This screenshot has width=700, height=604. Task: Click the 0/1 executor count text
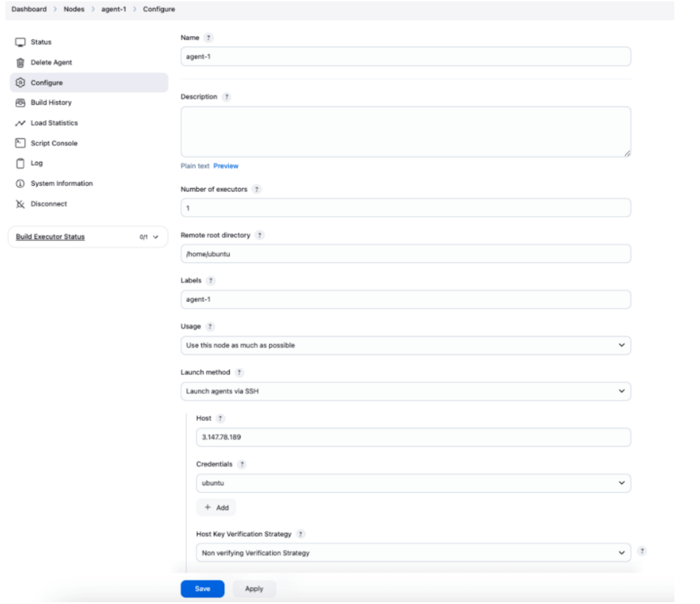click(144, 237)
